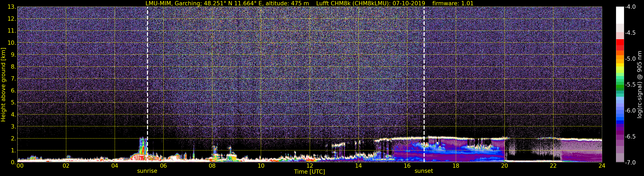Click the "Time [UTC]" axis label
This screenshot has height=176, width=644.
310,172
